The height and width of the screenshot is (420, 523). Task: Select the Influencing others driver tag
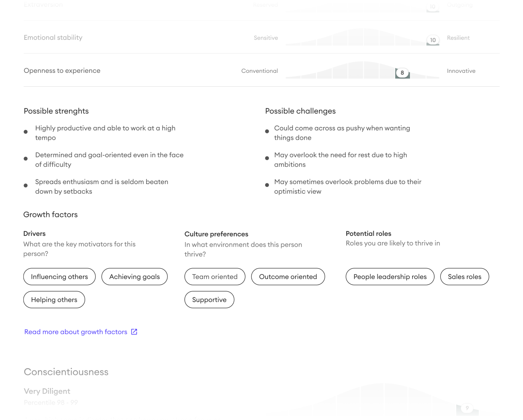[59, 277]
